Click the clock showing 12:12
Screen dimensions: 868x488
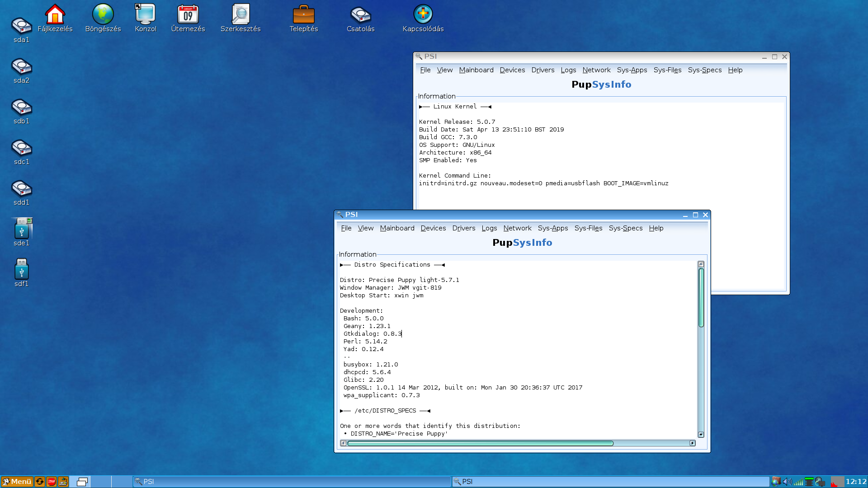tap(856, 482)
